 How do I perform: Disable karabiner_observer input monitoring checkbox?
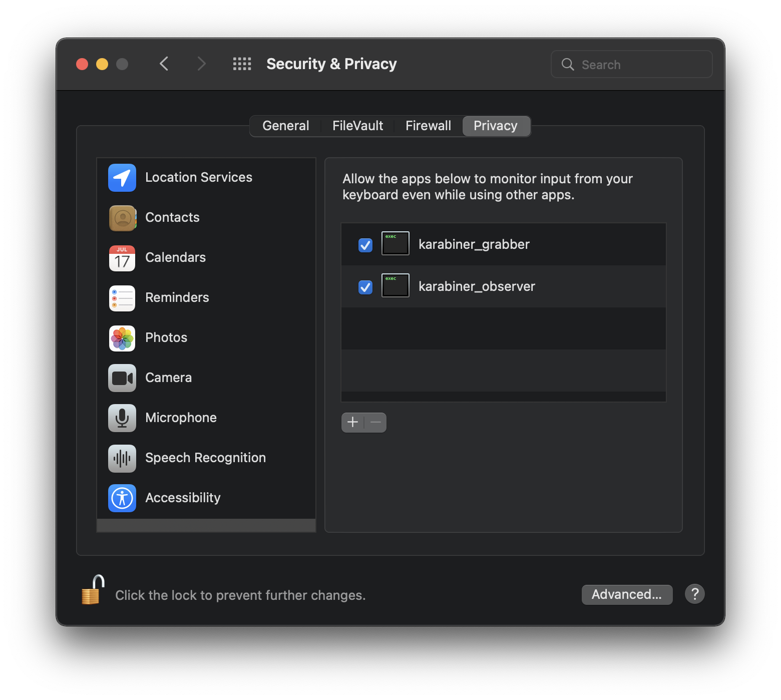point(365,287)
